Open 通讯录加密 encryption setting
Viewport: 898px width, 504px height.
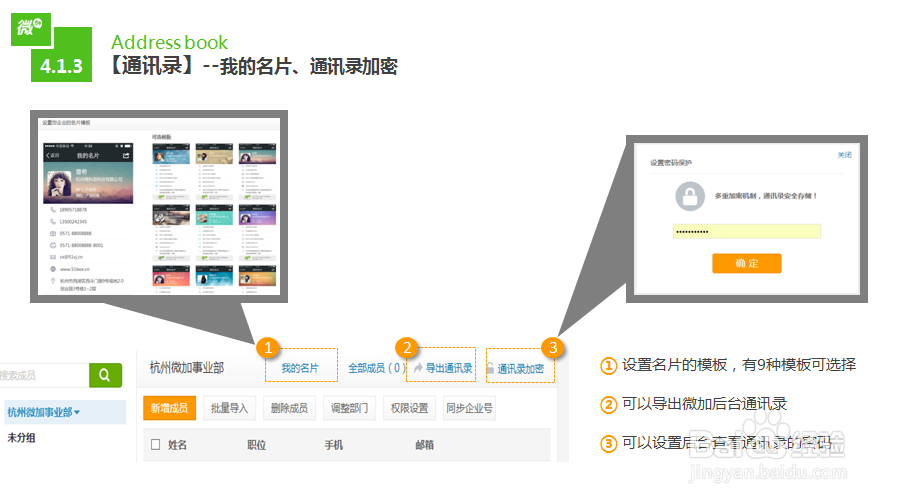pos(520,368)
